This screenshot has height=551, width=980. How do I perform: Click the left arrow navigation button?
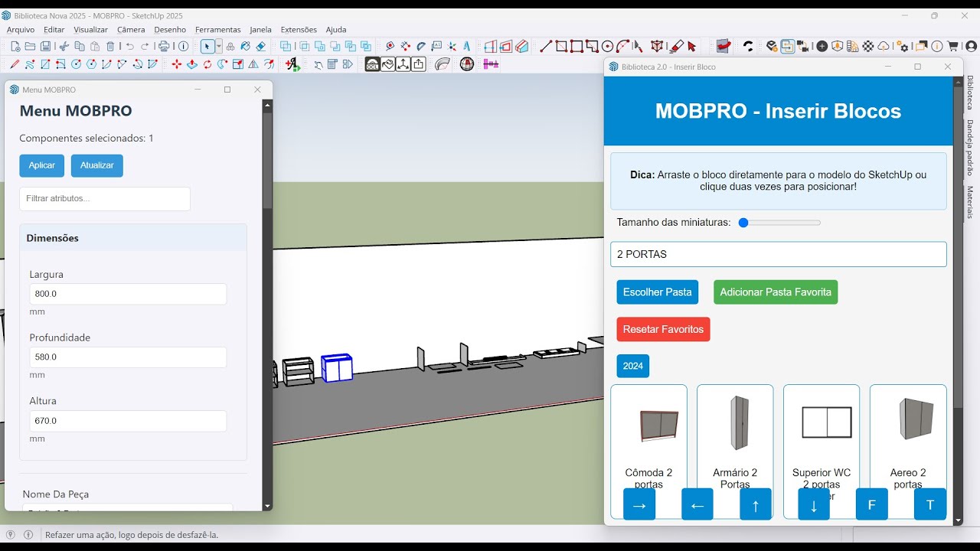click(697, 504)
